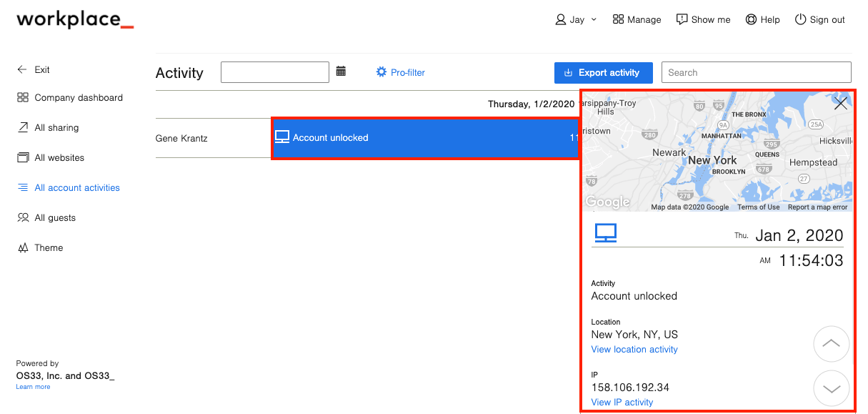The height and width of the screenshot is (414, 868).
Task: Click the user profile icon beside Jay
Action: click(x=561, y=20)
